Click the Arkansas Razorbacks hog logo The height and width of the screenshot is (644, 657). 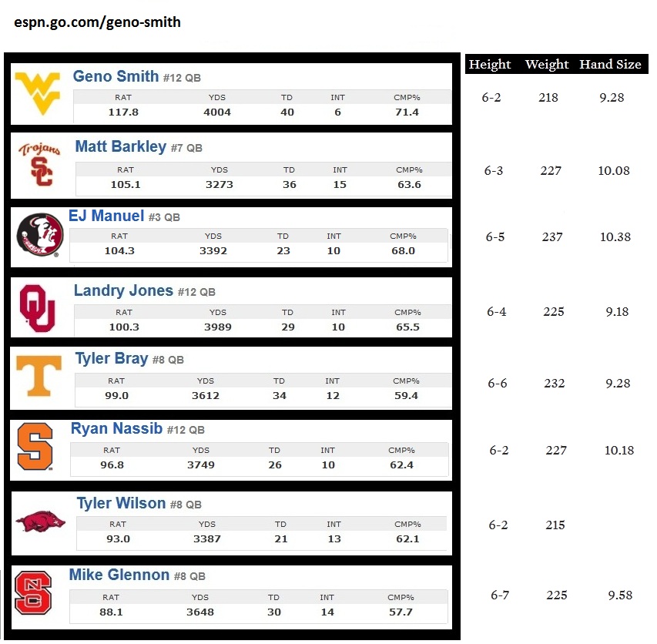(41, 522)
